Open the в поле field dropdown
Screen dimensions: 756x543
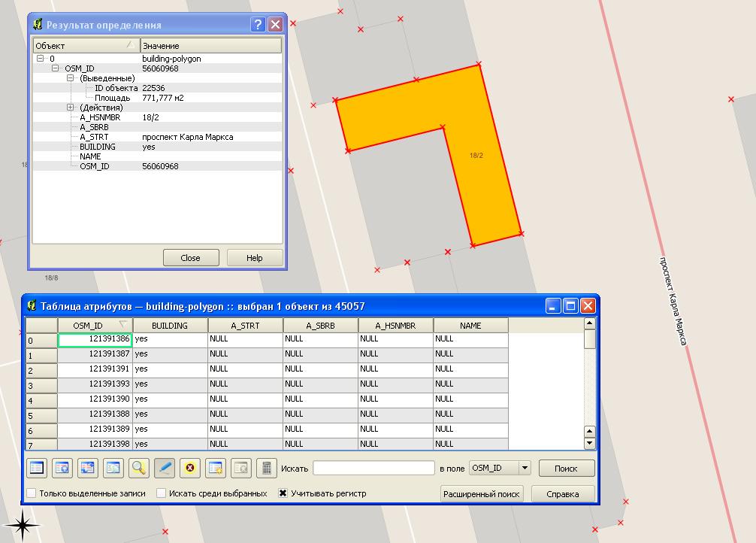pyautogui.click(x=524, y=468)
